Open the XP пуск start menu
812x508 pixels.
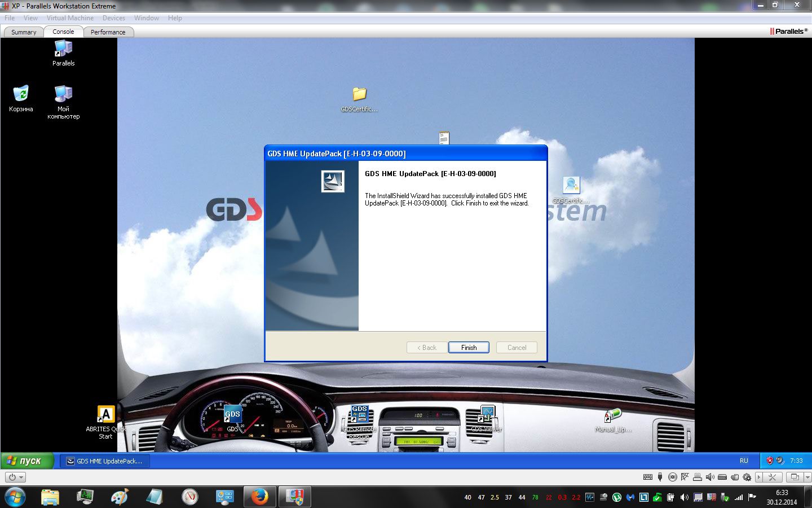[x=27, y=461]
